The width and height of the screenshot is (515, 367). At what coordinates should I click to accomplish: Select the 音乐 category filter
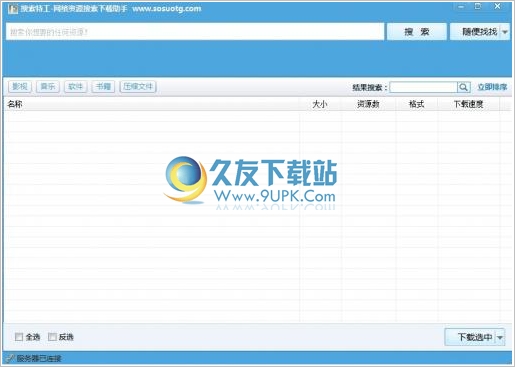(x=48, y=87)
